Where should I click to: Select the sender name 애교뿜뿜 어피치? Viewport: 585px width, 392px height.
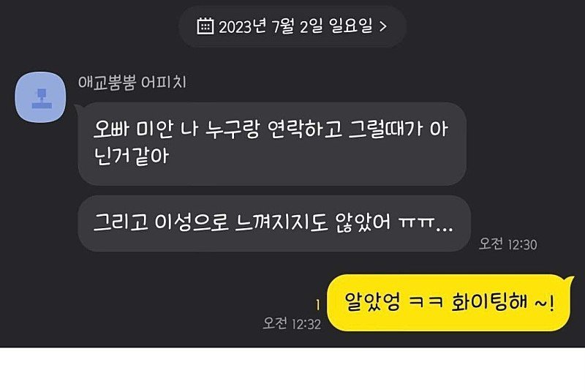pyautogui.click(x=132, y=83)
